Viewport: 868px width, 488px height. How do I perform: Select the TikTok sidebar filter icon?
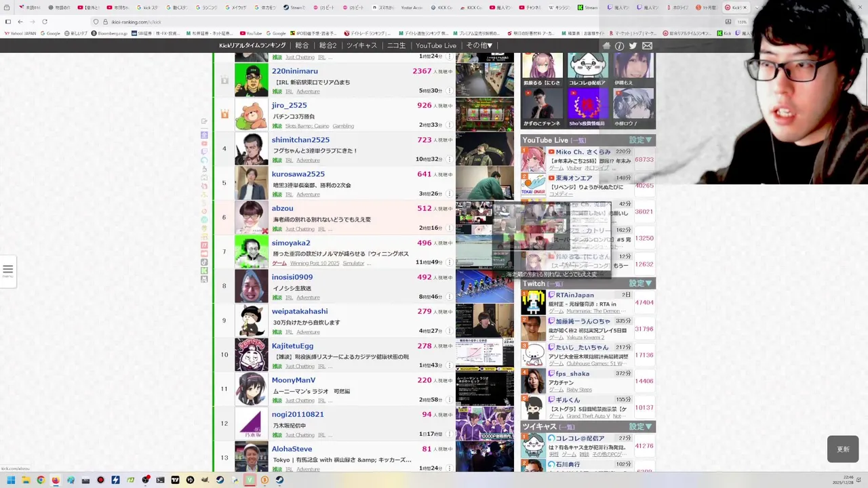[x=204, y=262]
